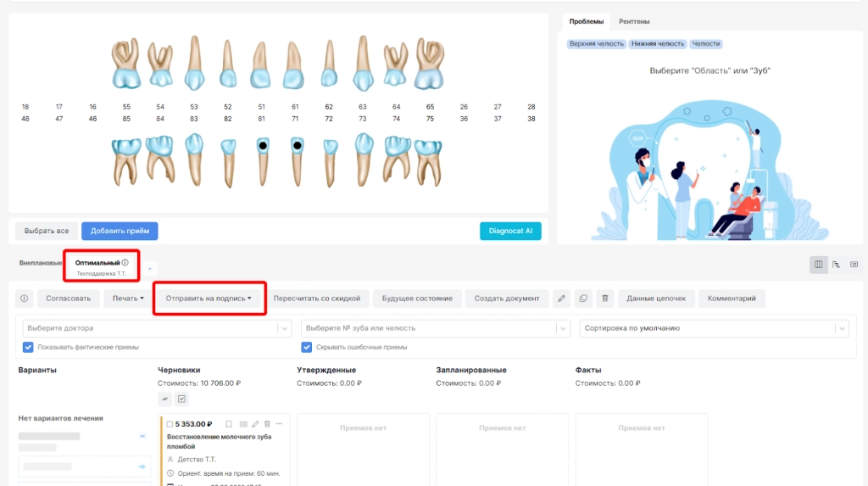Click the copy plan icon in toolbar
The image size is (868, 486).
[x=582, y=299]
